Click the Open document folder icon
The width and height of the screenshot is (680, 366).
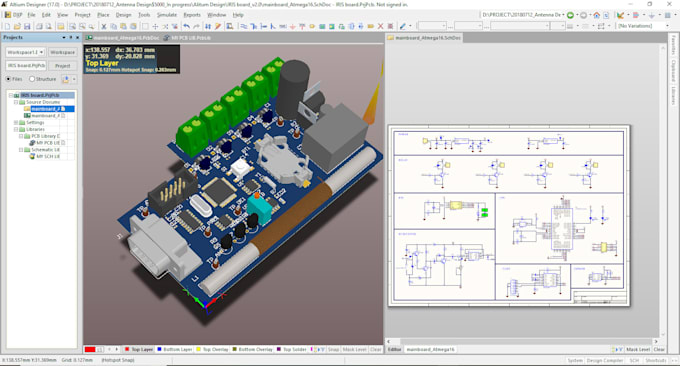(x=17, y=26)
